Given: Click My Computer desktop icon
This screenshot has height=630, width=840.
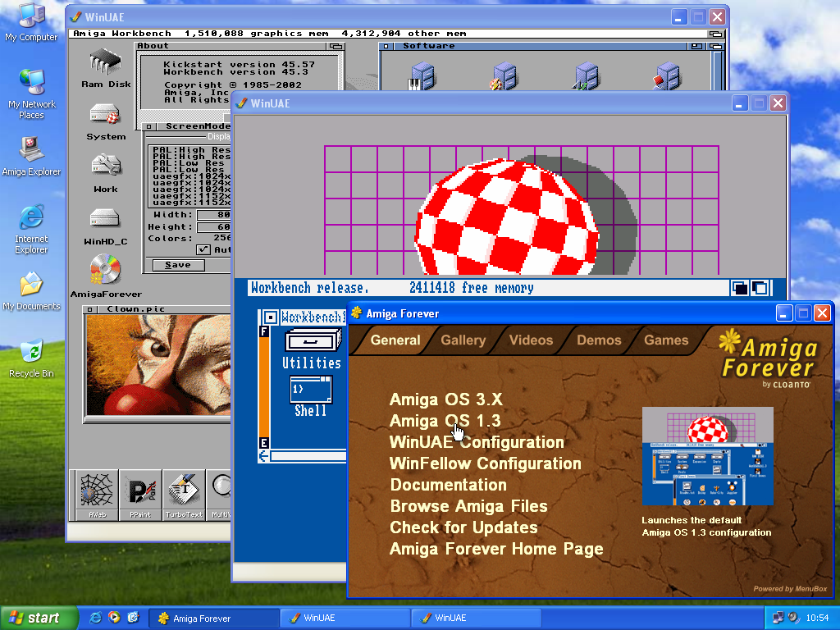Looking at the screenshot, I should [x=31, y=22].
